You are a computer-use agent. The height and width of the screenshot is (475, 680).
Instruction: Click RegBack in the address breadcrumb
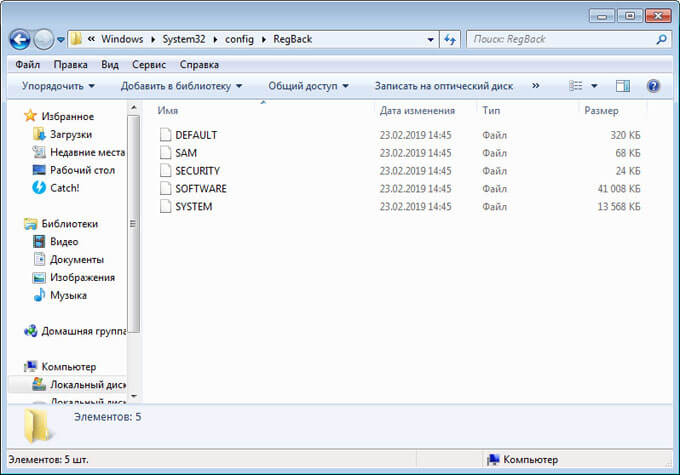coord(293,39)
